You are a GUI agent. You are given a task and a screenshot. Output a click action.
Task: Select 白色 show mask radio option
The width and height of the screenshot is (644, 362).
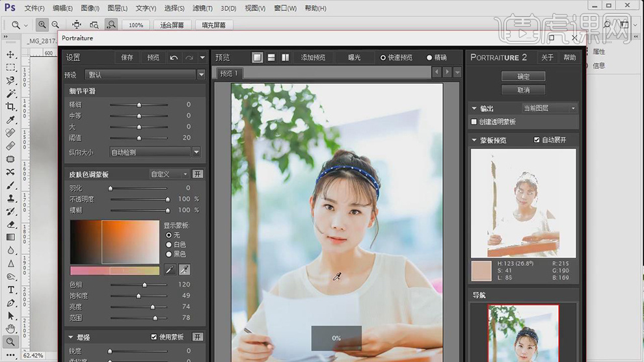168,244
